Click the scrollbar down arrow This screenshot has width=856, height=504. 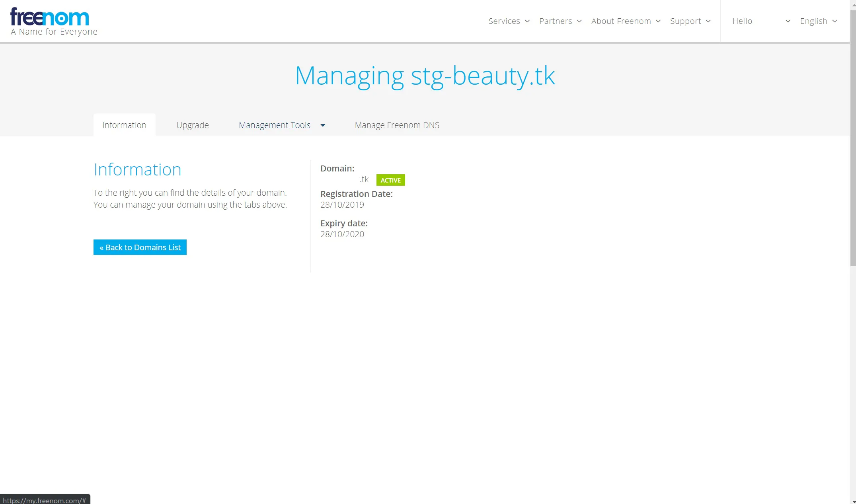point(853,501)
